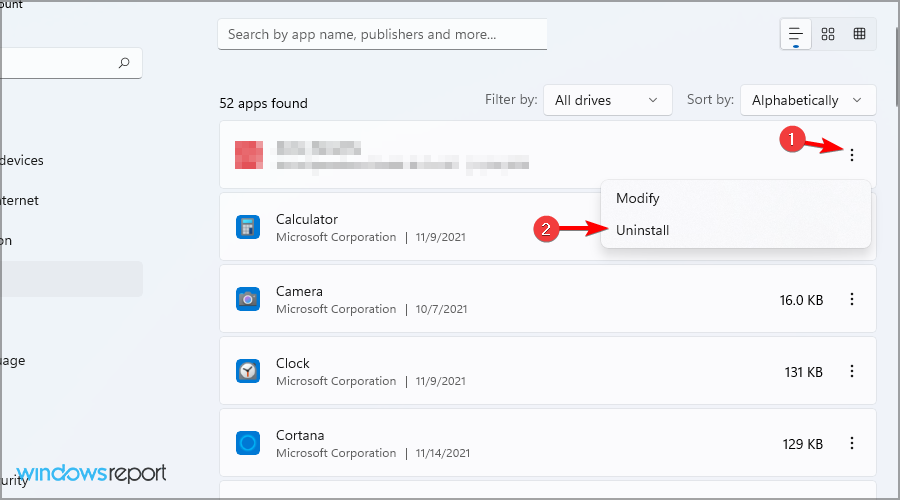Image resolution: width=900 pixels, height=500 pixels.
Task: Open three-dot menu for Clock
Action: click(852, 371)
